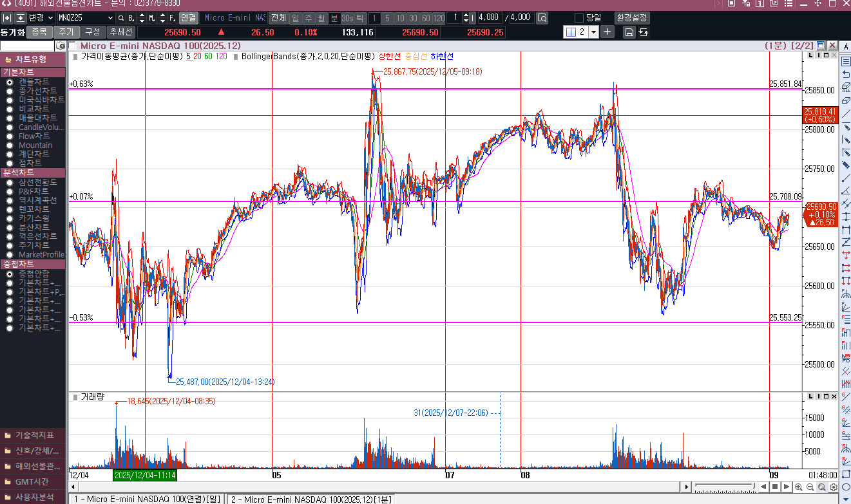The width and height of the screenshot is (851, 504).
Task: Click the zoom in magnifier icon
Action: pos(799,487)
